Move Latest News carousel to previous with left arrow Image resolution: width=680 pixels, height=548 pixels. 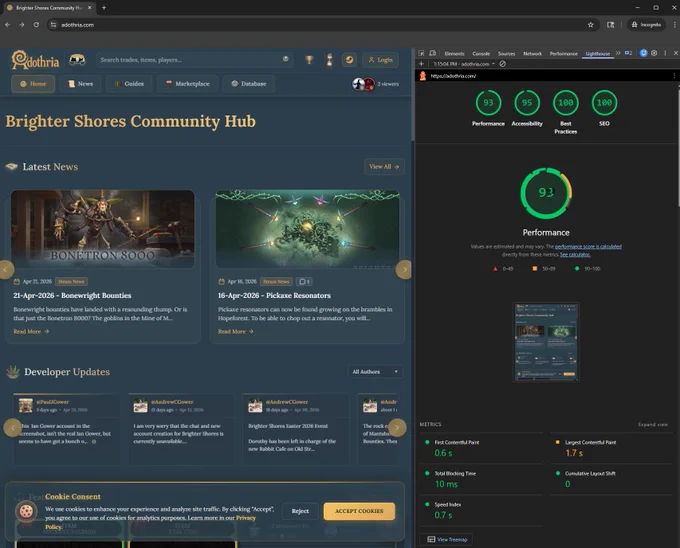click(x=6, y=270)
